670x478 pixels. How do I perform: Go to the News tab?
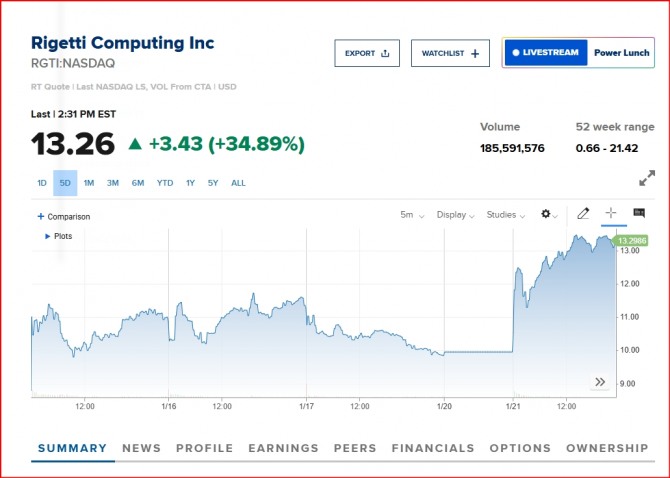pos(141,448)
